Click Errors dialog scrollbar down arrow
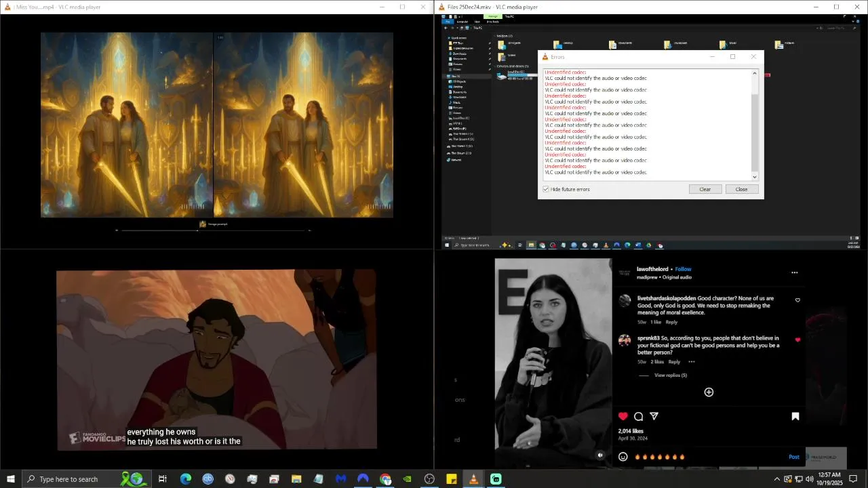Image resolution: width=868 pixels, height=488 pixels. point(755,177)
